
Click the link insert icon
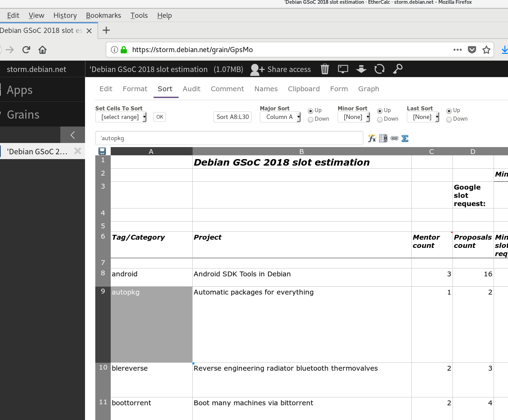tap(395, 138)
